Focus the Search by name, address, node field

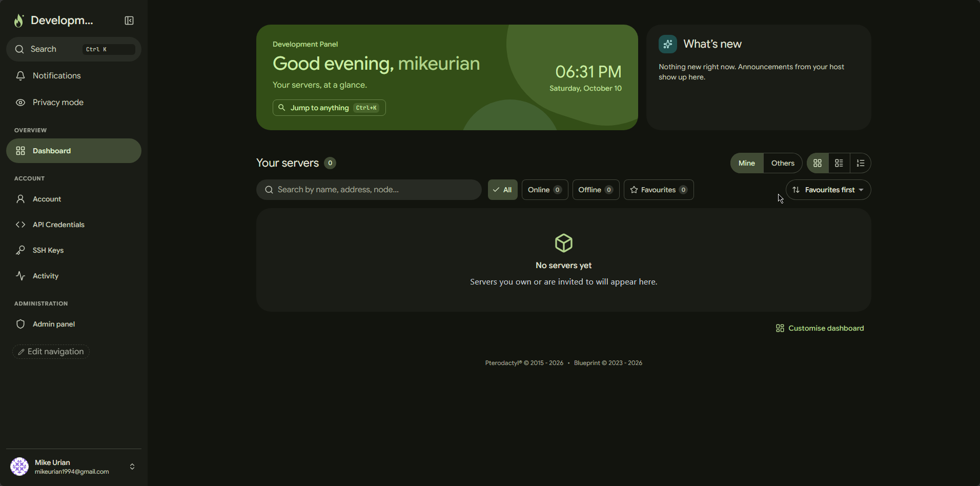tap(369, 190)
